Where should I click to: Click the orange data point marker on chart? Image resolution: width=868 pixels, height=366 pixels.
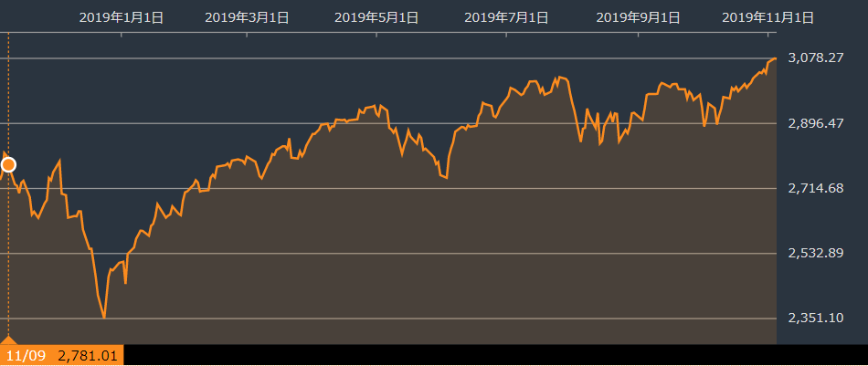tap(8, 165)
